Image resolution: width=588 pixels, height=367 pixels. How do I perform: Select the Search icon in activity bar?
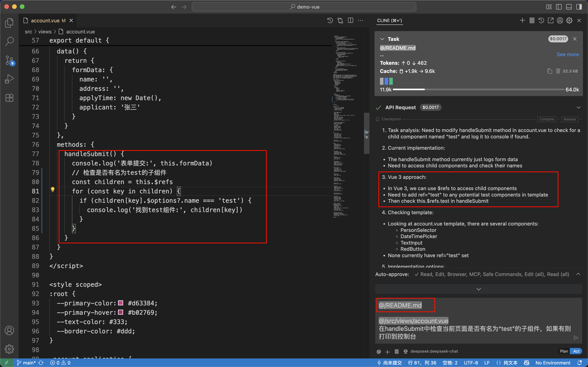(9, 41)
